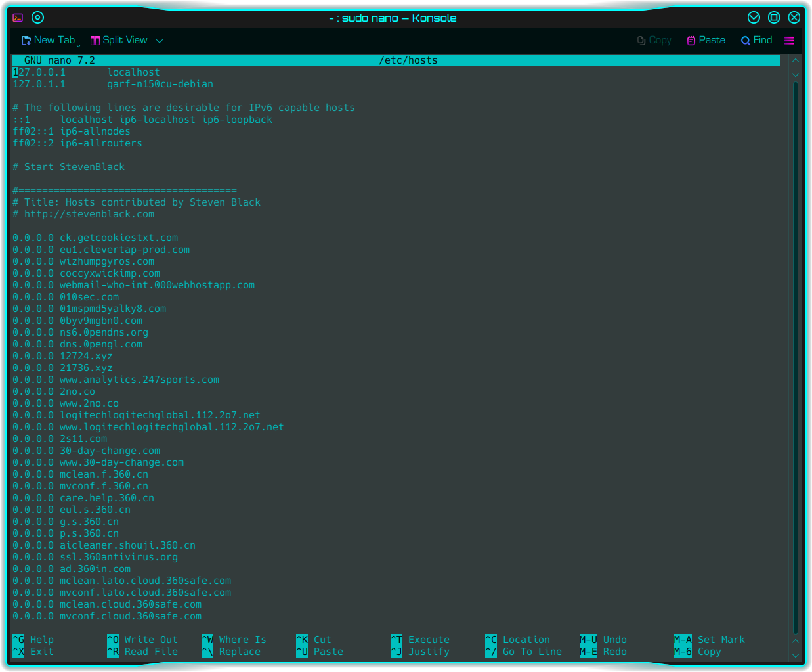Click the ^R Read File shortcut label
The width and height of the screenshot is (812, 672).
[x=142, y=652]
